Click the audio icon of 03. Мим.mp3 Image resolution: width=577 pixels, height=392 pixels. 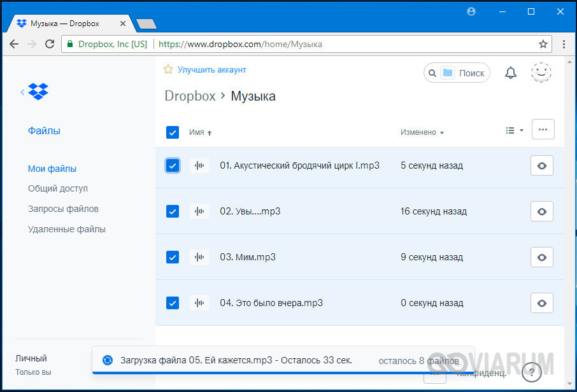(x=199, y=257)
